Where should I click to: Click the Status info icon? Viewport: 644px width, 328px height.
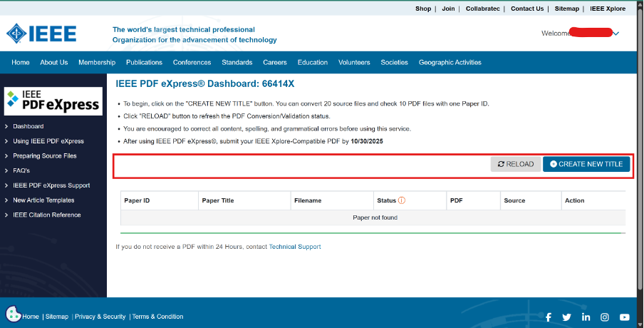click(402, 200)
